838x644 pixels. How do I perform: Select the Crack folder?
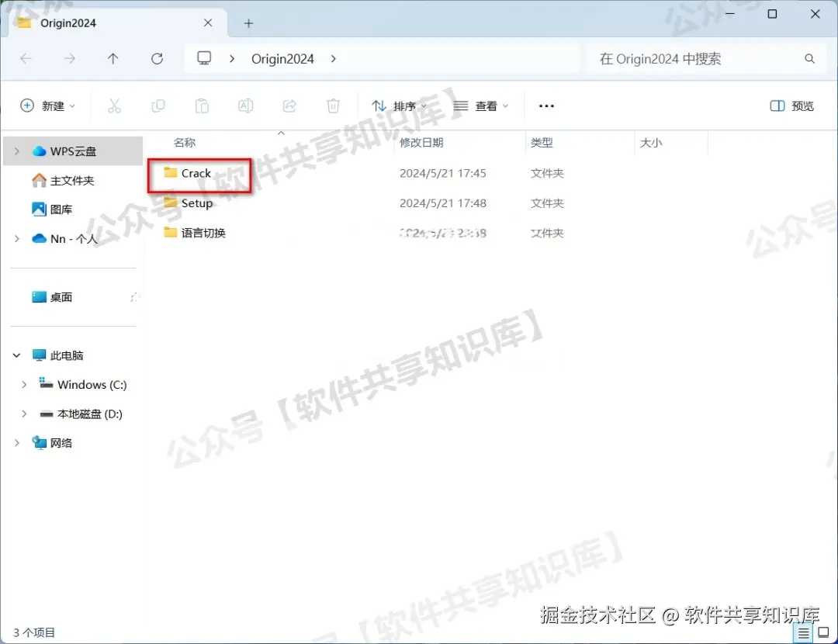196,173
